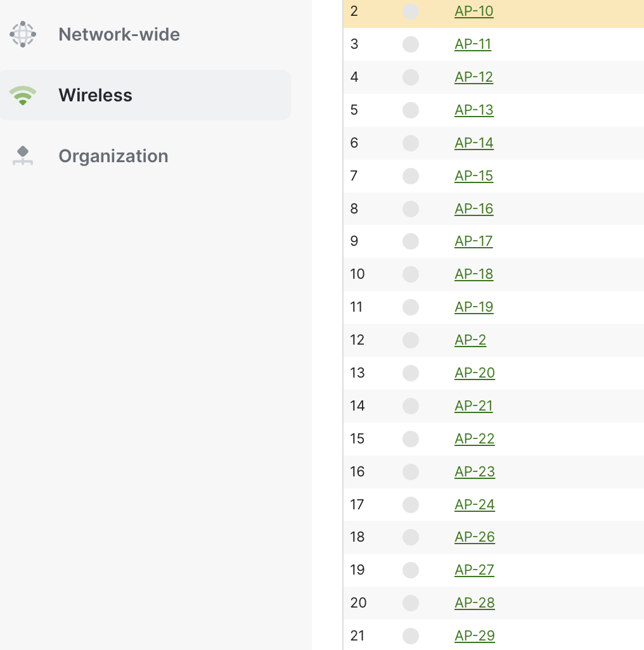The width and height of the screenshot is (644, 650).
Task: Click the Wireless wifi signal icon
Action: pos(23,95)
